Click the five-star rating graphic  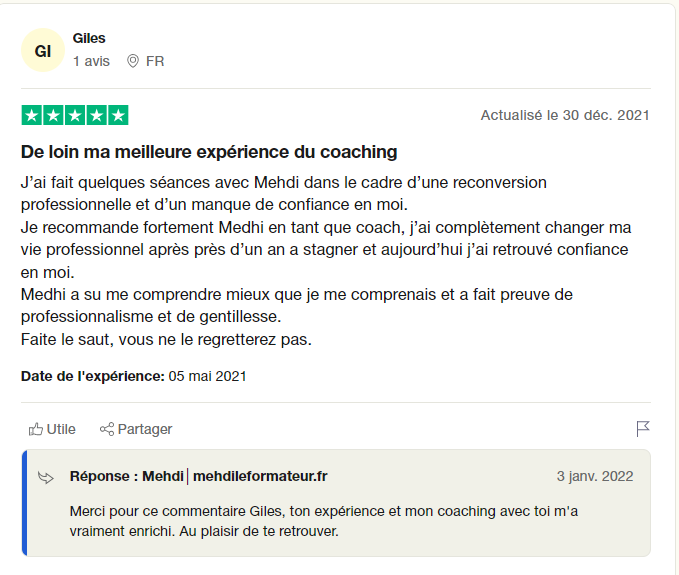click(x=75, y=115)
